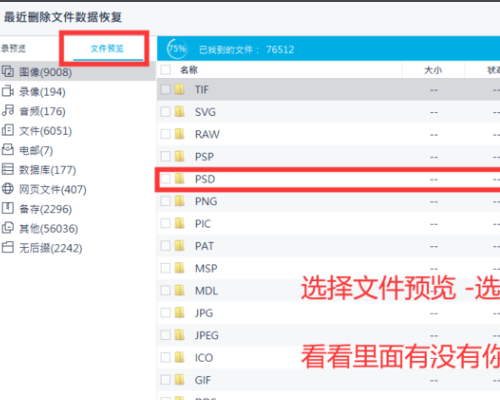Select the 录像(194) label
The image size is (500, 400).
click(42, 92)
